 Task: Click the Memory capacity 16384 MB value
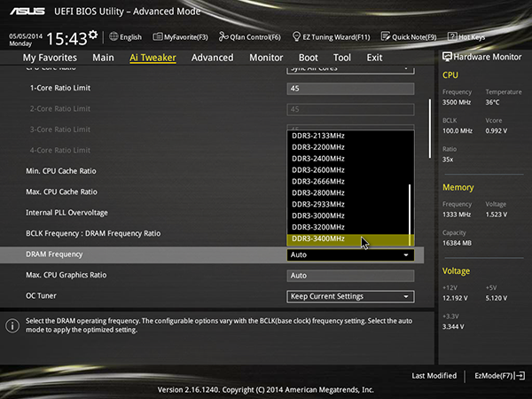coord(457,243)
